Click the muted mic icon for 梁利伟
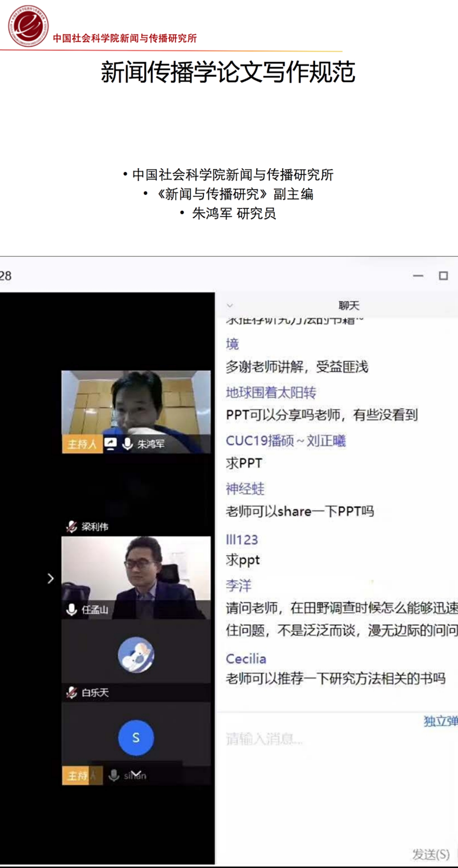Viewport: 458px width, 868px height. (x=71, y=526)
